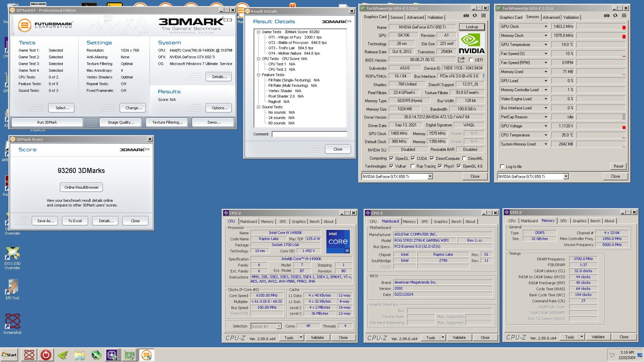Open the PerfCap Reason sensor dropdown
The image size is (644, 362).
(x=546, y=117)
